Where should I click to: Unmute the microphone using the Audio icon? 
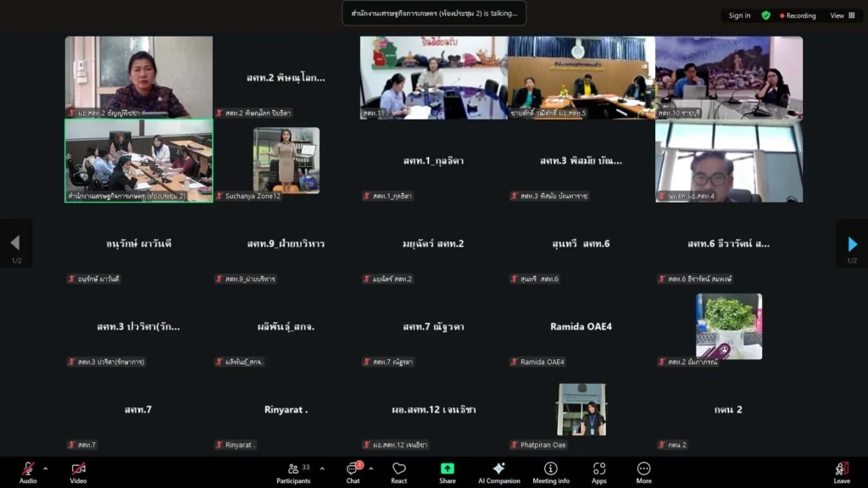[28, 469]
